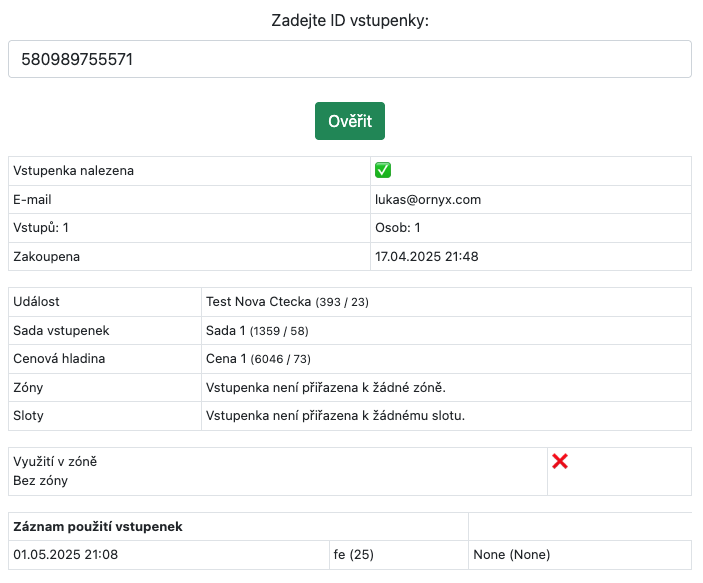703x583 pixels.
Task: Select the 'Vstupenka nalezena' label cell
Action: [x=74, y=171]
